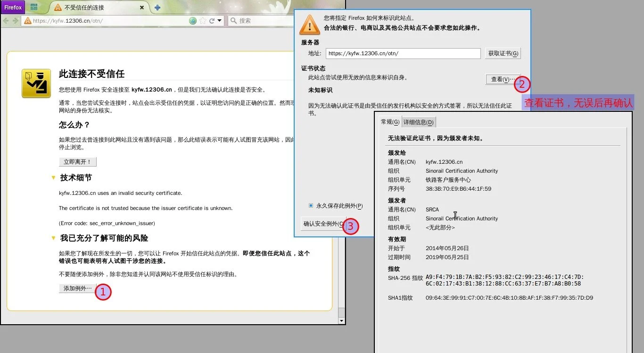This screenshot has height=353, width=644.
Task: Collapse the 我已充分了解可能的风险 section
Action: pos(54,238)
